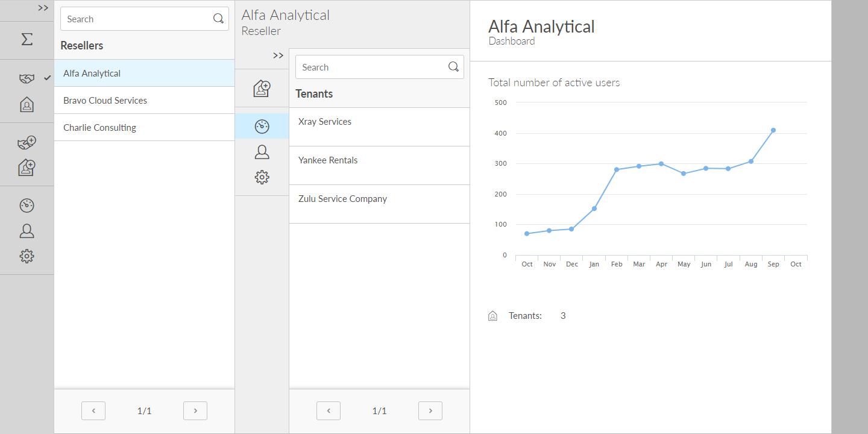Open the Tenants house icon below the handshake
The image size is (868, 434).
point(27,105)
